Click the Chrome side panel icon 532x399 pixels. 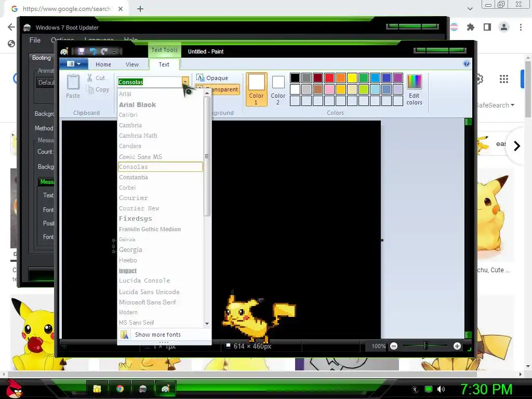pos(487,27)
